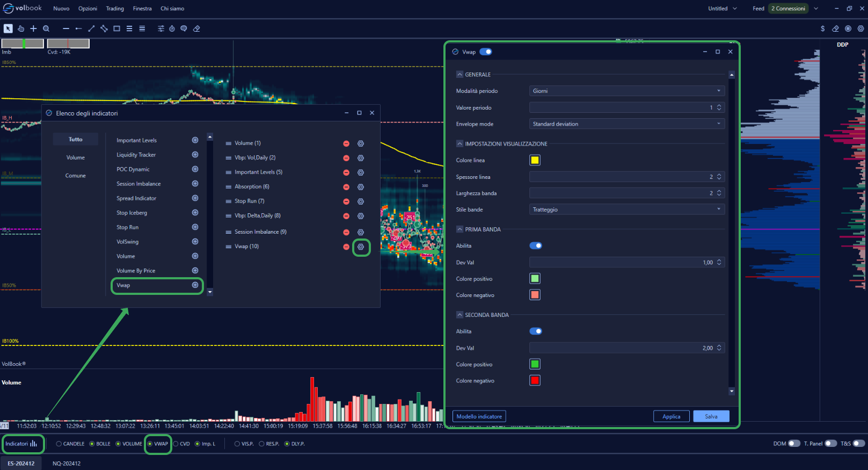Collapse the GENERALE section
Viewport: 868px width, 470px height.
(x=459, y=75)
